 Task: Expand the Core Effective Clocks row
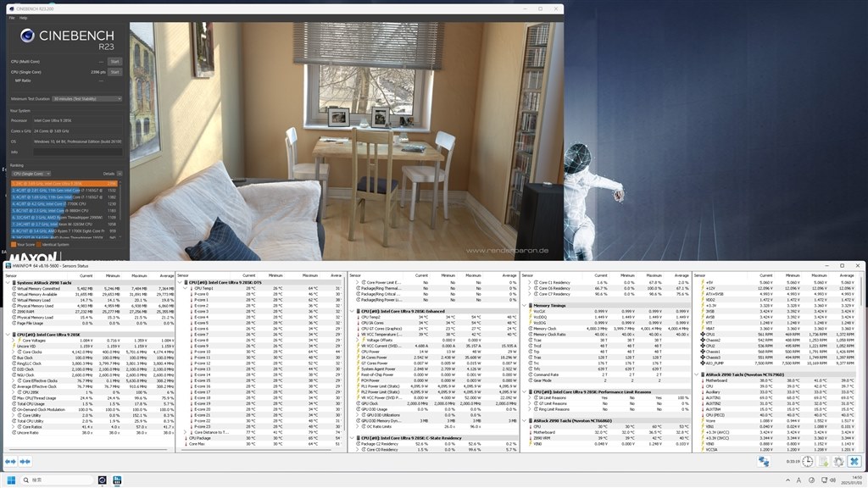(14, 380)
